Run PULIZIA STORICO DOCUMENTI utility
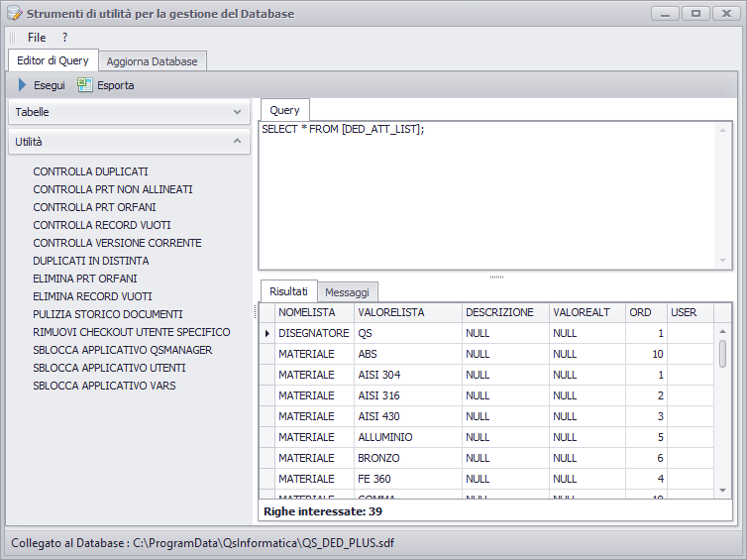Image resolution: width=747 pixels, height=560 pixels. pyautogui.click(x=108, y=314)
